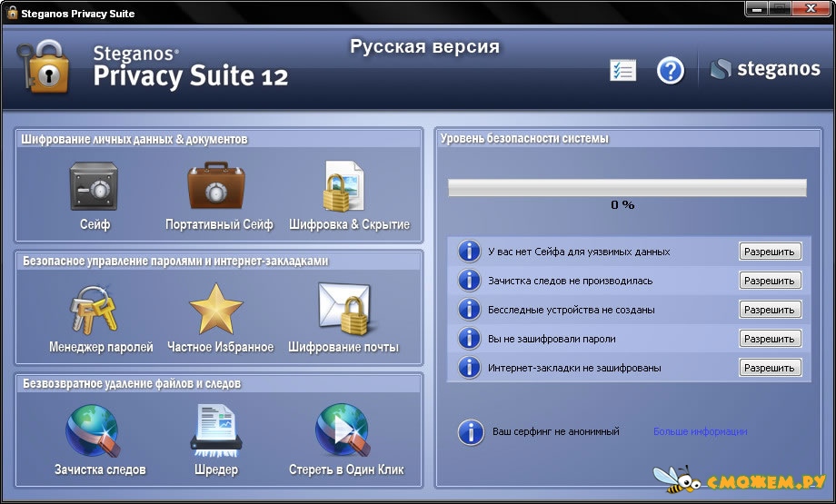Click the Безвозвратное удаление файлов и следов heading

[132, 383]
